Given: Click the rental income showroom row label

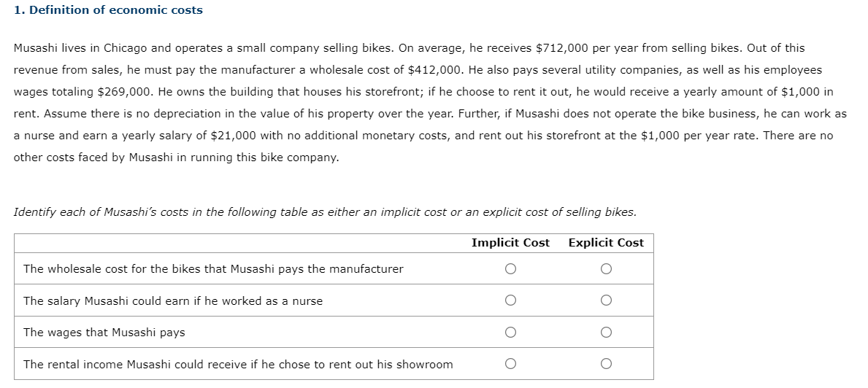Looking at the screenshot, I should pyautogui.click(x=238, y=365).
